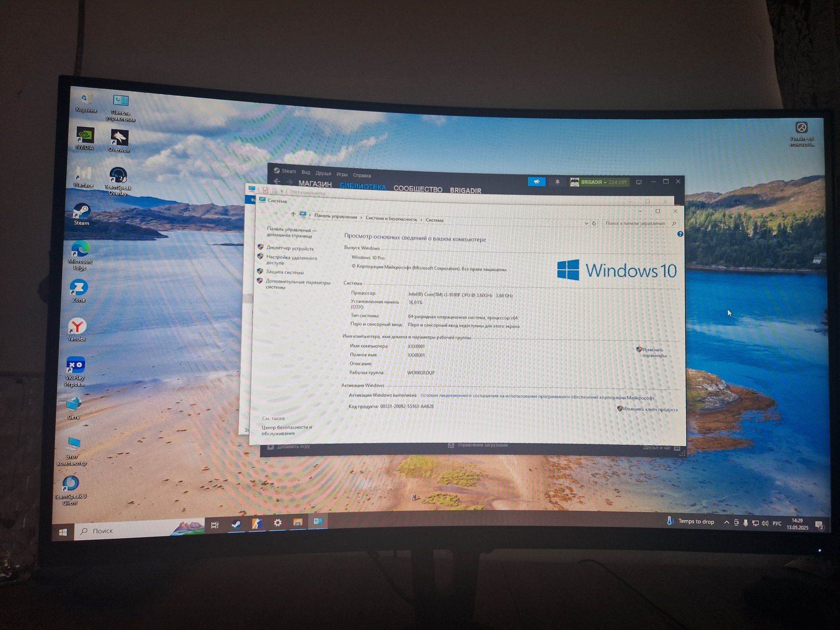840x630 pixels.
Task: Switch to МАГАЗИН tab in Steam
Action: click(315, 184)
